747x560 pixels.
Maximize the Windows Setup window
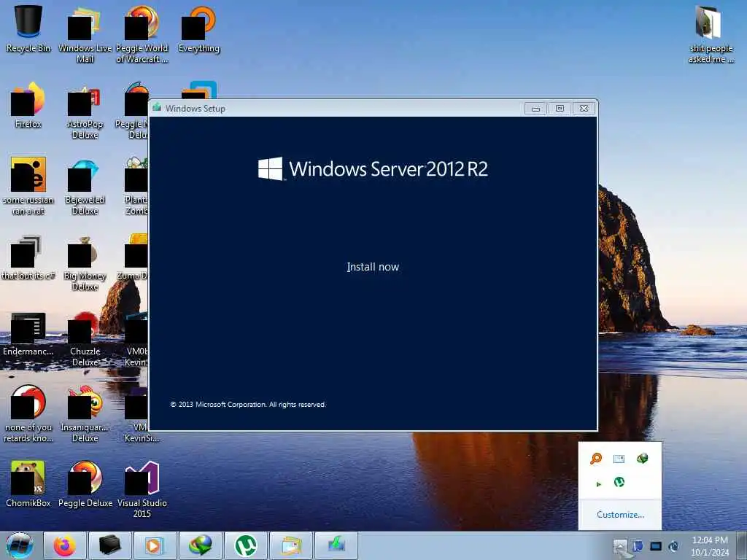(560, 109)
